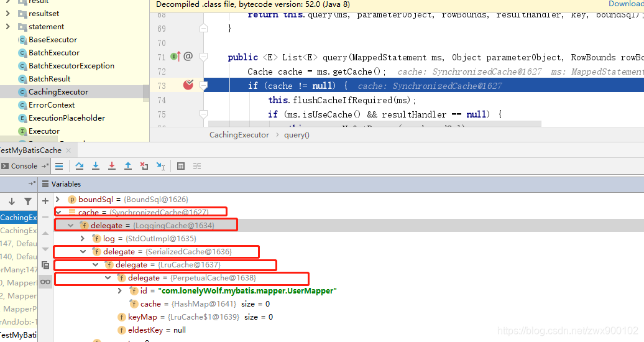Collapse the fold marker at line 69
Image resolution: width=644 pixels, height=342 pixels.
click(x=203, y=29)
